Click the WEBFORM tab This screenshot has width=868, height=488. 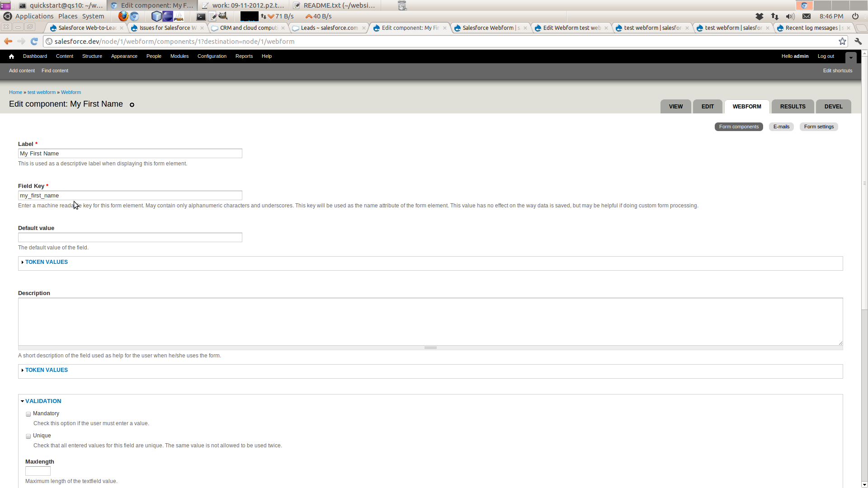(x=747, y=106)
